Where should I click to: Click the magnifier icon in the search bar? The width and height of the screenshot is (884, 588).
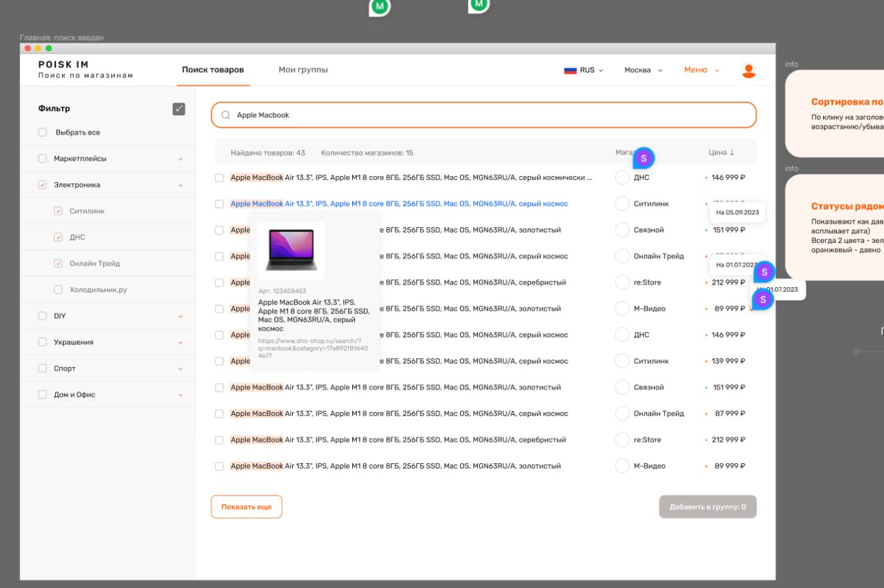coord(225,115)
